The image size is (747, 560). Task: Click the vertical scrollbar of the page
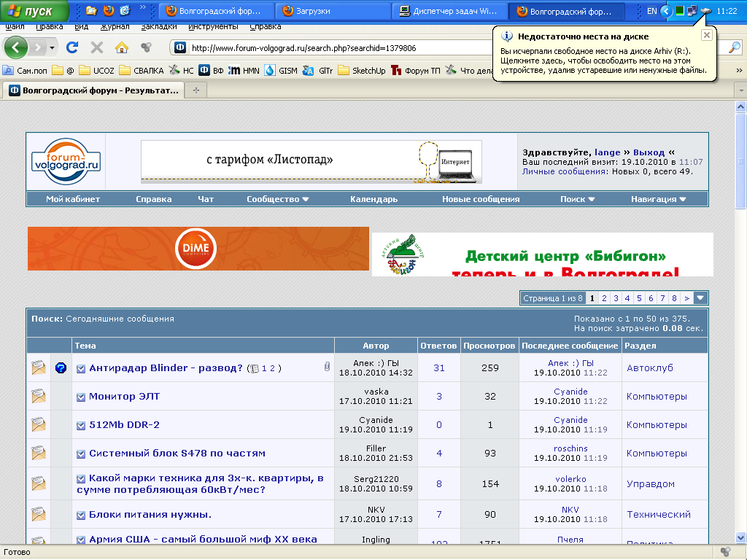point(740,328)
